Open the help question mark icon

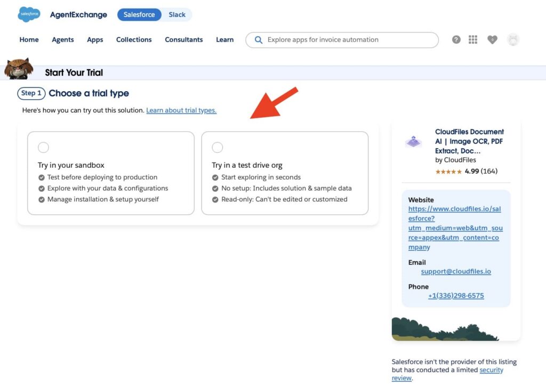[456, 39]
